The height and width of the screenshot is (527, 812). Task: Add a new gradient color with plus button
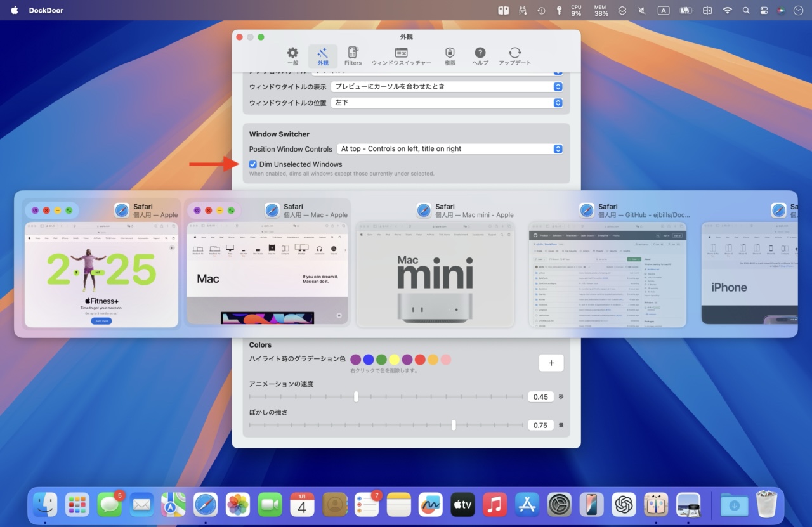pos(551,363)
